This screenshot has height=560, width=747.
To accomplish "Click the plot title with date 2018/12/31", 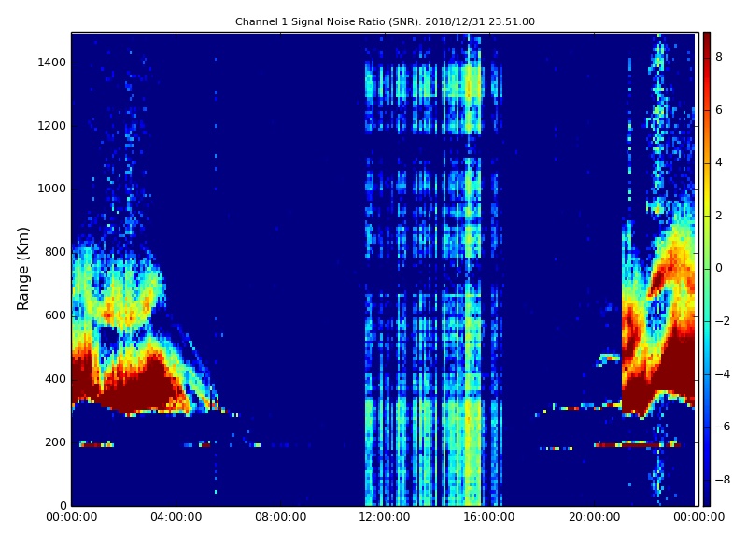I will [x=385, y=21].
